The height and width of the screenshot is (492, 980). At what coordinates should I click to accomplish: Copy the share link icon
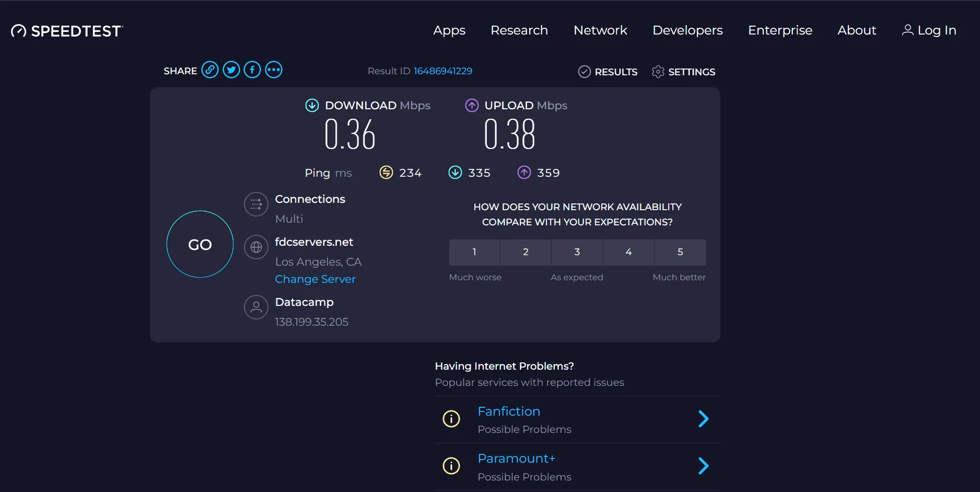[x=210, y=70]
